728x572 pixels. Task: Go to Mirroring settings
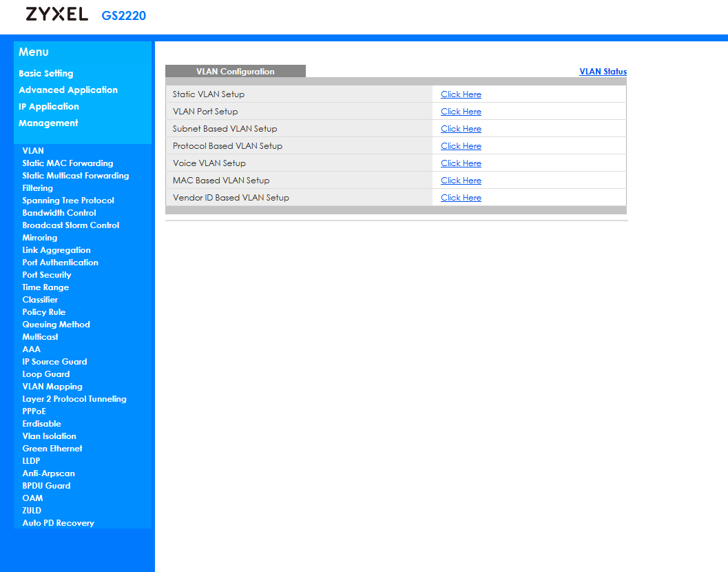coord(40,238)
